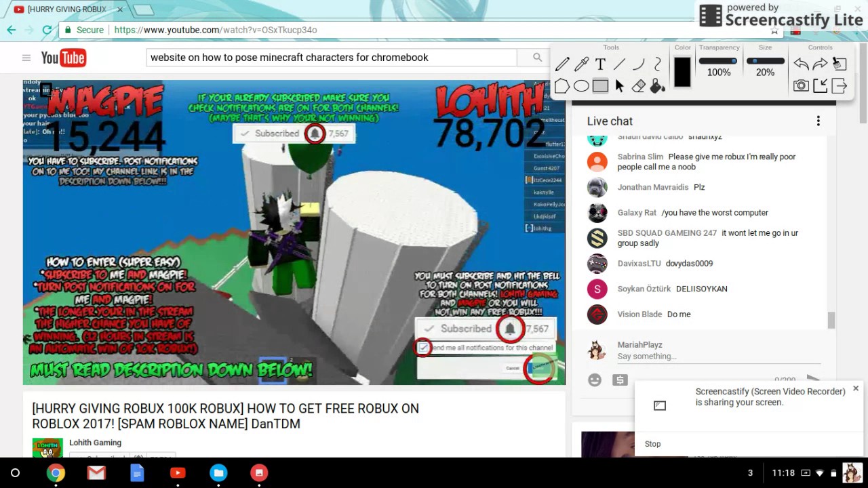The height and width of the screenshot is (488, 868).
Task: Open the black color swatch
Action: [682, 72]
